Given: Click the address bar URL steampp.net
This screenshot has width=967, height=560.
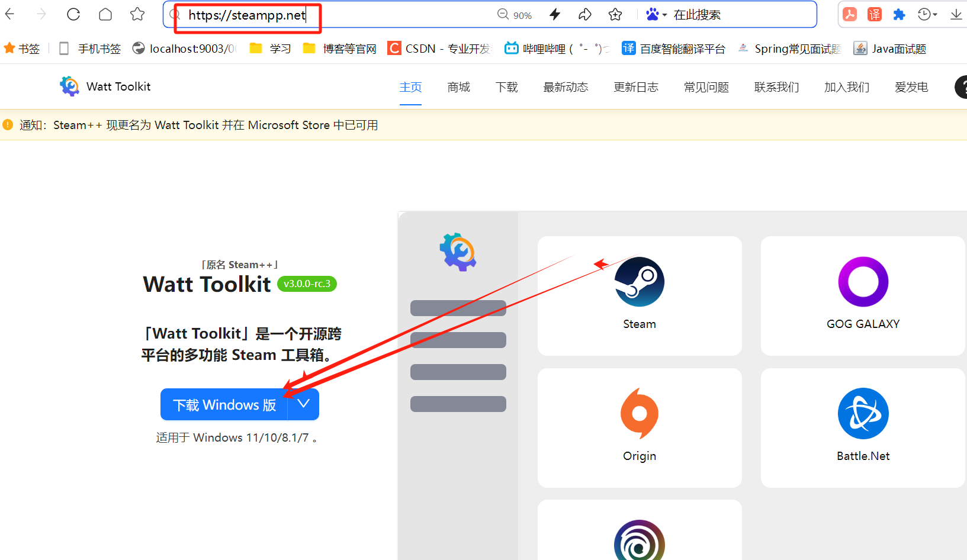Looking at the screenshot, I should [x=247, y=15].
